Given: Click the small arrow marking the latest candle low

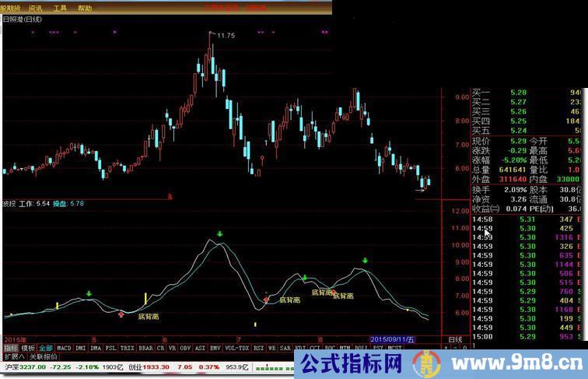Looking at the screenshot, I should [x=419, y=189].
